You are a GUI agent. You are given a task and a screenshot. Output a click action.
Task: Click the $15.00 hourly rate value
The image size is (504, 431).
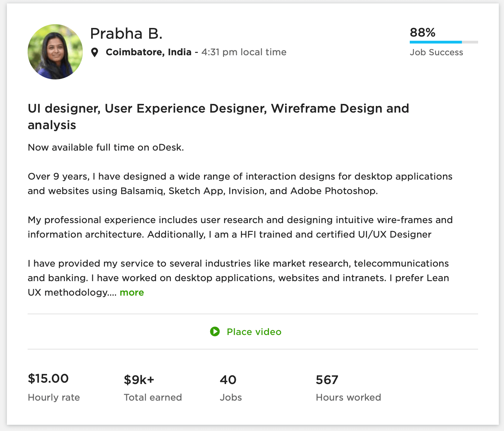[48, 379]
